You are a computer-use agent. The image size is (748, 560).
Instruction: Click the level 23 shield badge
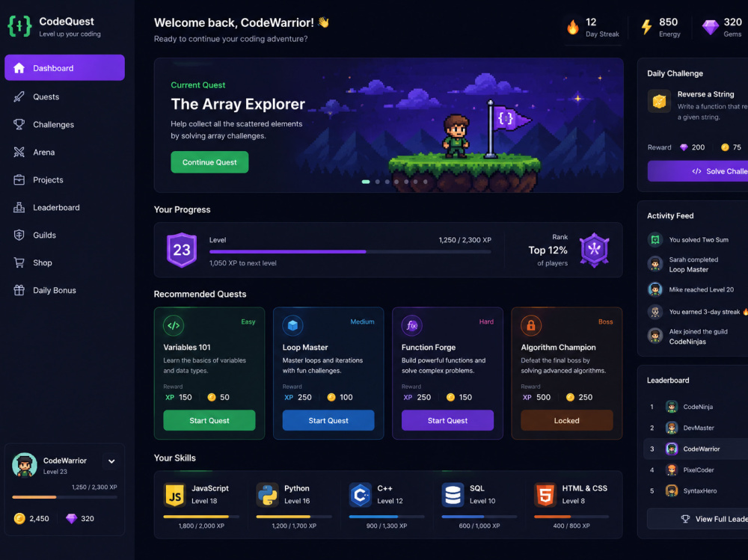(181, 250)
